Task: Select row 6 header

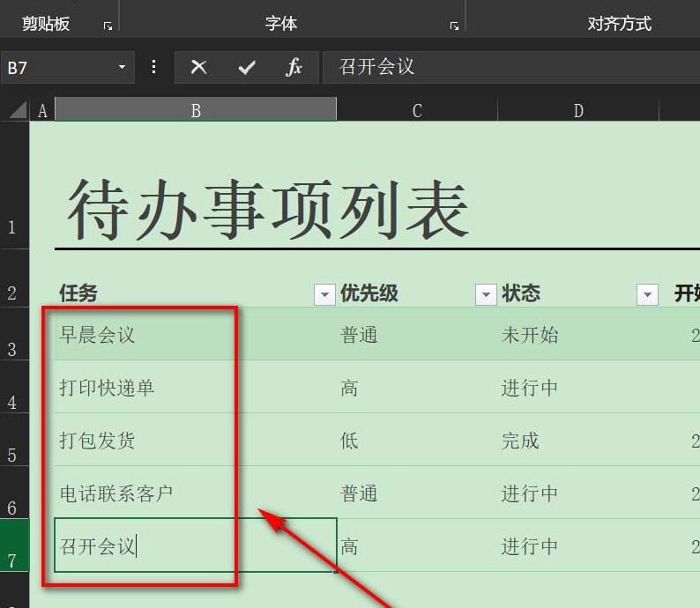Action: (x=14, y=492)
